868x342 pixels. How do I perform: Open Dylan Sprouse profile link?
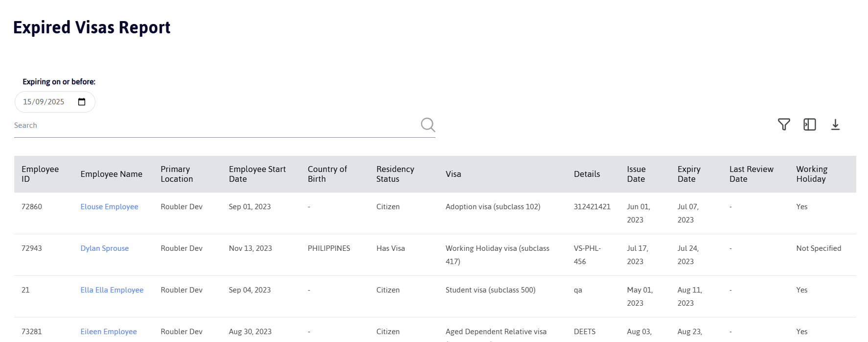105,248
